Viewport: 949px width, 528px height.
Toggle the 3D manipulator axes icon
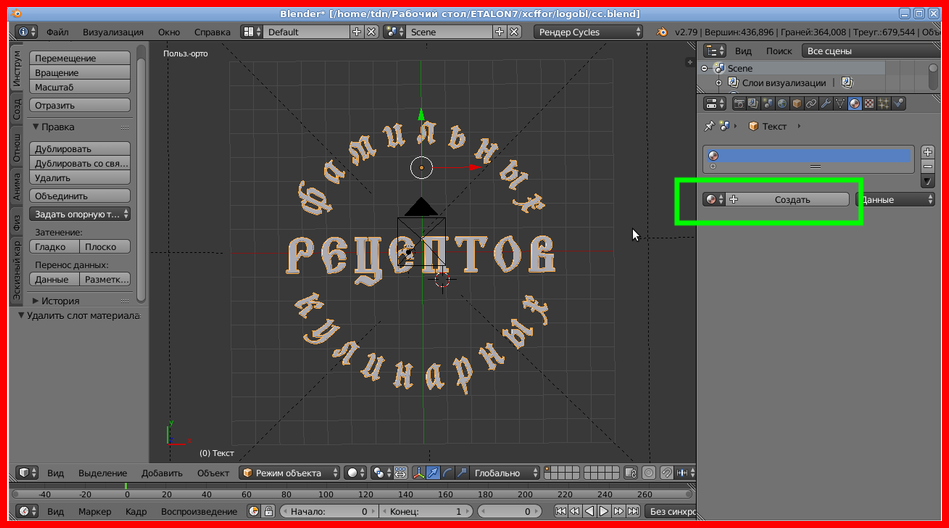click(420, 473)
